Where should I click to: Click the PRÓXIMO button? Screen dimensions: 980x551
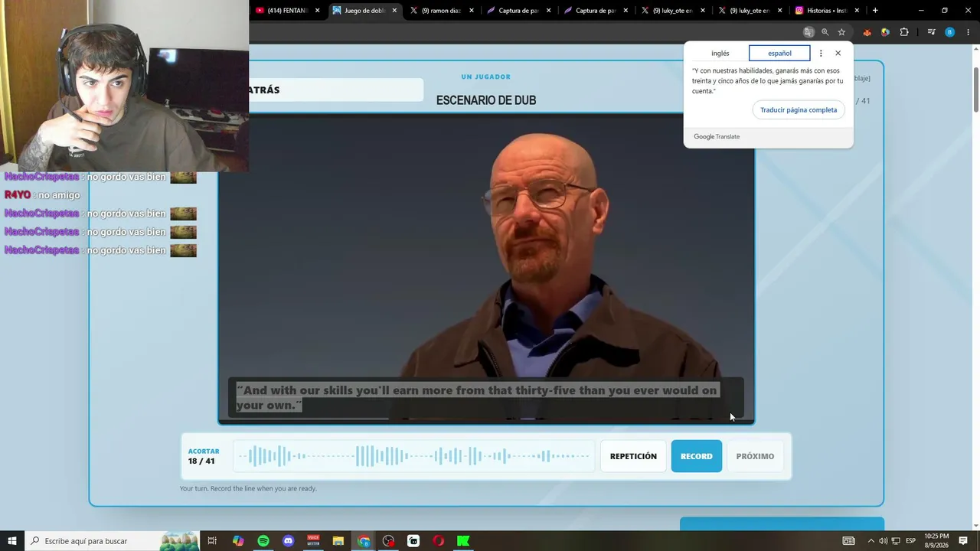coord(755,456)
